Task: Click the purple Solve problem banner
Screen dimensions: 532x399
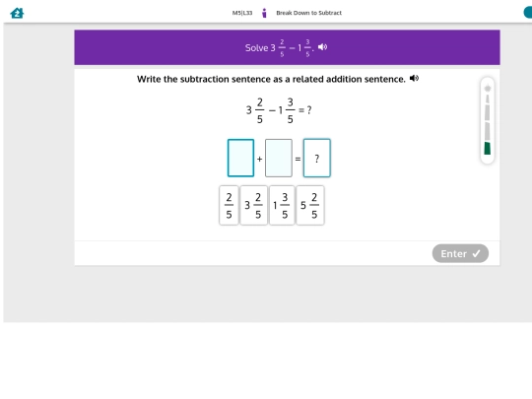Action: tap(287, 47)
